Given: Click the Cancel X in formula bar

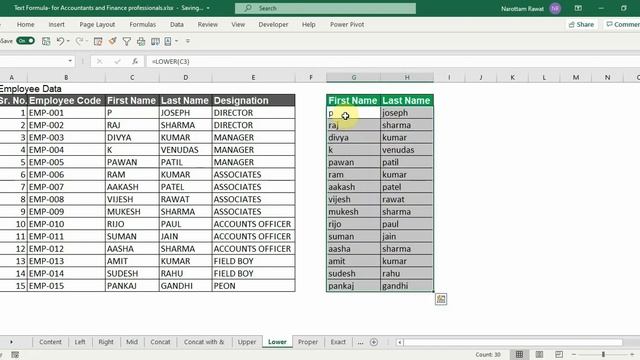Looking at the screenshot, I should click(99, 61).
